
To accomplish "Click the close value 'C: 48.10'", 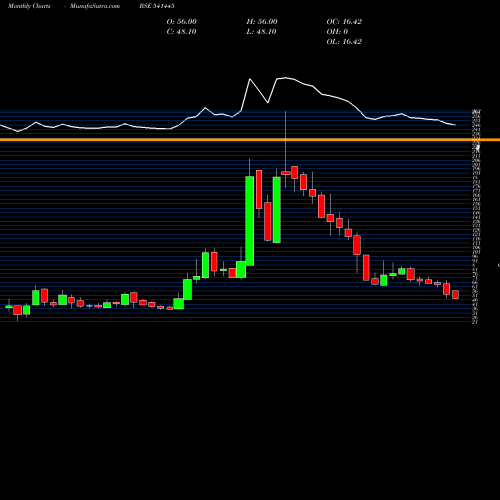I will [181, 32].
